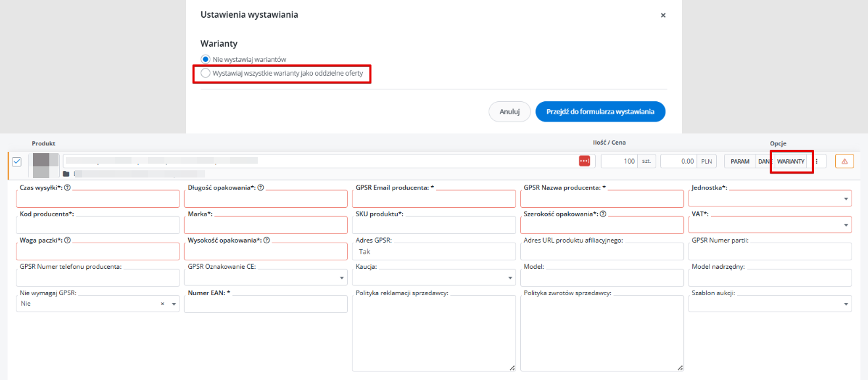Click the red three-dots icon in product name field
Viewport: 868px width, 380px height.
(584, 161)
